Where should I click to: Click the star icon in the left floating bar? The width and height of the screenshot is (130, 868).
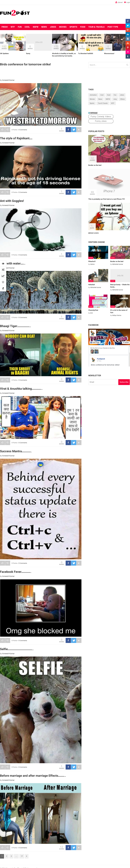(x=3, y=282)
